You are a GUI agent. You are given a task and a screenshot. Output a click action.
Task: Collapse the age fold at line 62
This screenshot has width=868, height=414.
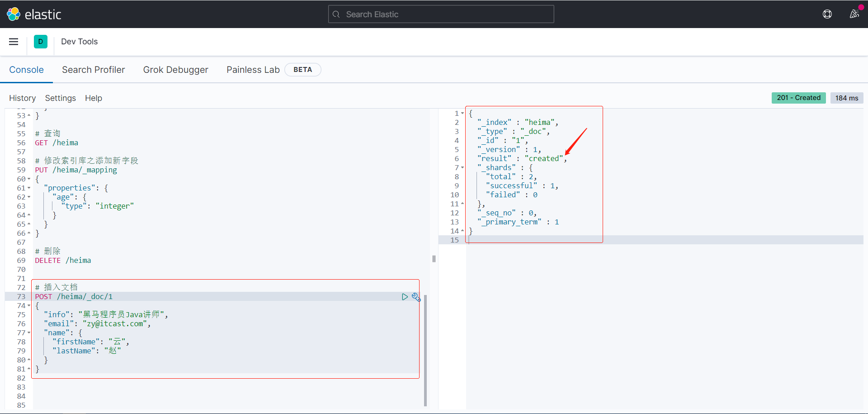29,197
